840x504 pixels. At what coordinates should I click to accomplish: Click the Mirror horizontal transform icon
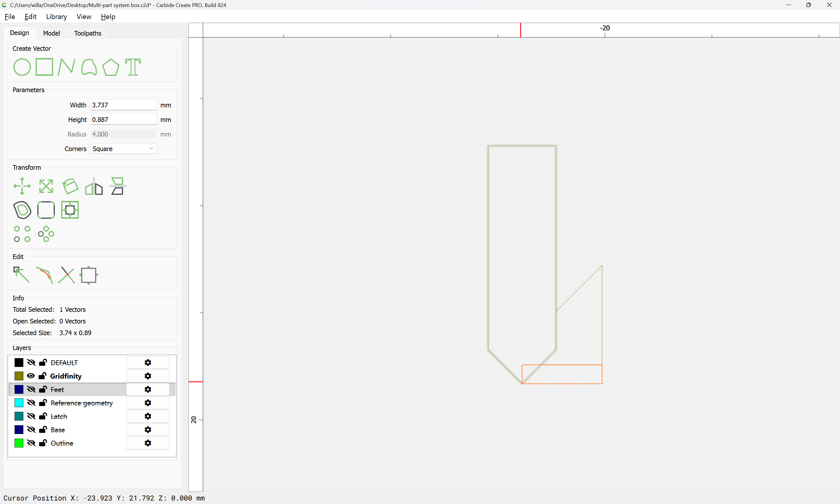tap(94, 186)
